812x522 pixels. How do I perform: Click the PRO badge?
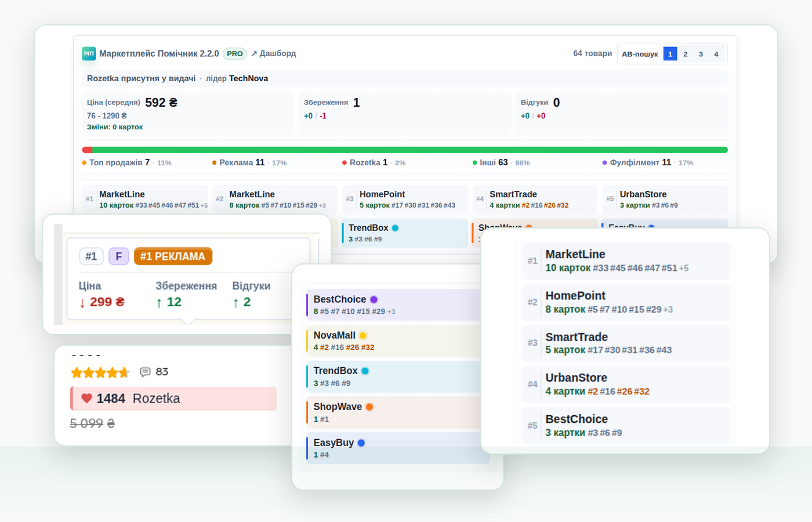coord(235,53)
